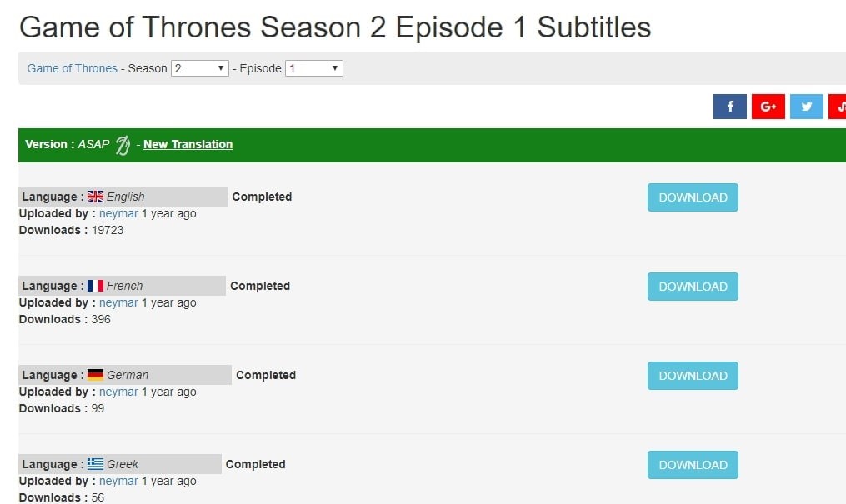
Task: Download the French subtitles
Action: click(x=693, y=287)
